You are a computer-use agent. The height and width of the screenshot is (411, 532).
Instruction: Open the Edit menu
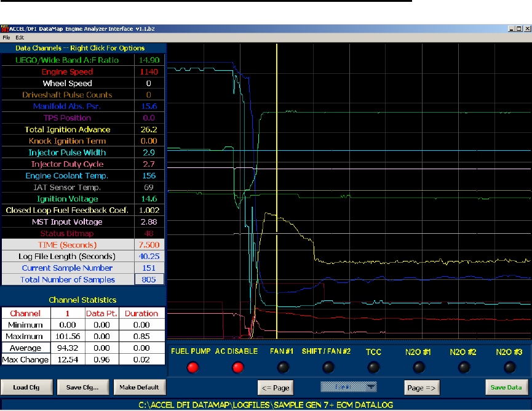point(20,38)
